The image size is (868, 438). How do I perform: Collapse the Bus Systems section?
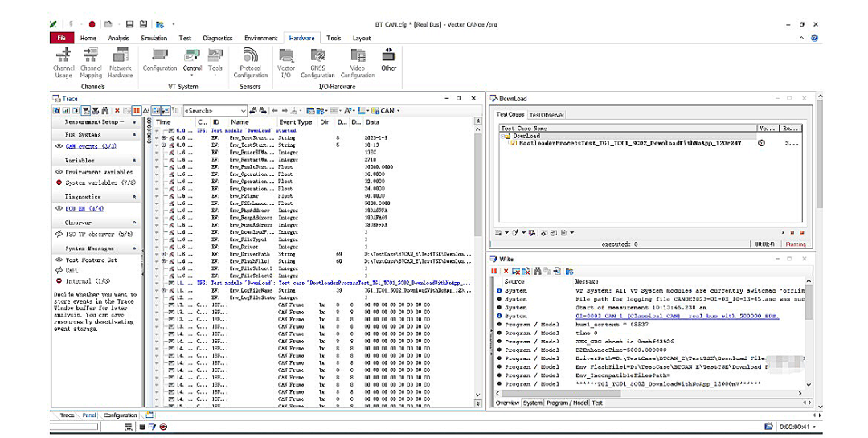(x=134, y=135)
